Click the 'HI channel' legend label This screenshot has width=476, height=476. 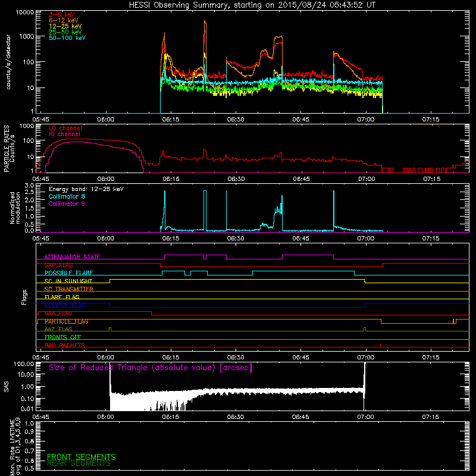(x=64, y=134)
